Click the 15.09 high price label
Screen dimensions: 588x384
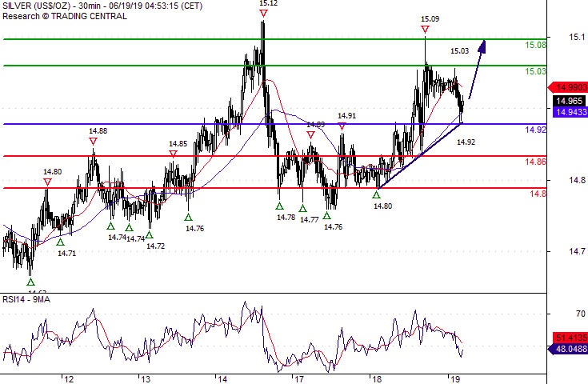tap(430, 19)
